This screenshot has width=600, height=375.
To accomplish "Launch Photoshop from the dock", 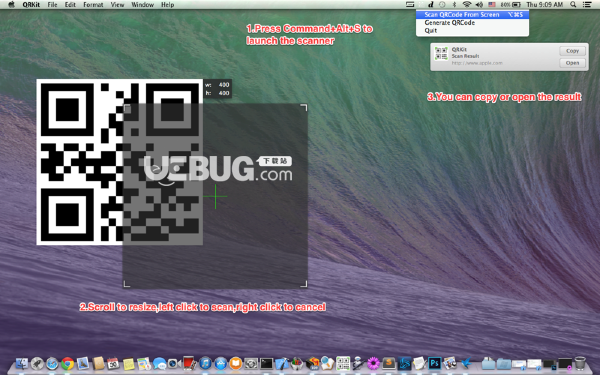I will coord(435,364).
